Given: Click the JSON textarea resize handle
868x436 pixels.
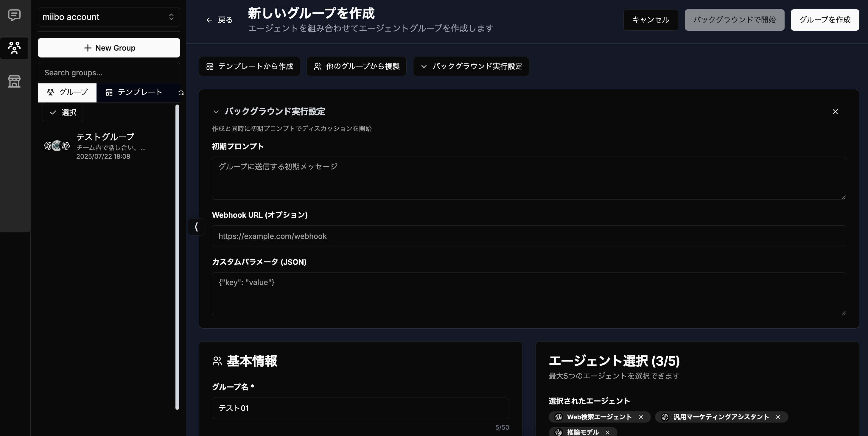Looking at the screenshot, I should pos(843,313).
